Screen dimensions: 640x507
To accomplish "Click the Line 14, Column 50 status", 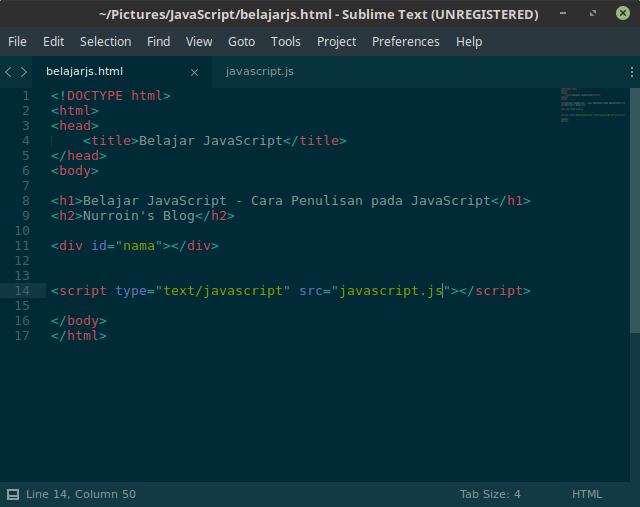I will pyautogui.click(x=81, y=494).
